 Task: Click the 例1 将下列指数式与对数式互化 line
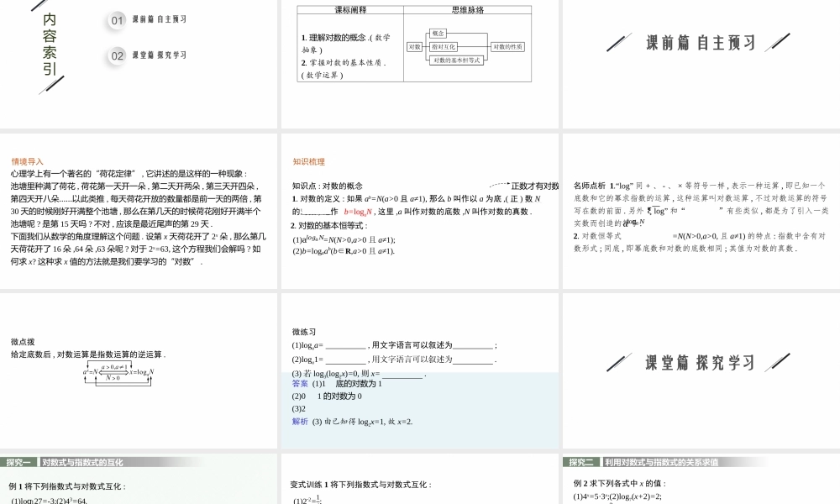[x=67, y=486]
